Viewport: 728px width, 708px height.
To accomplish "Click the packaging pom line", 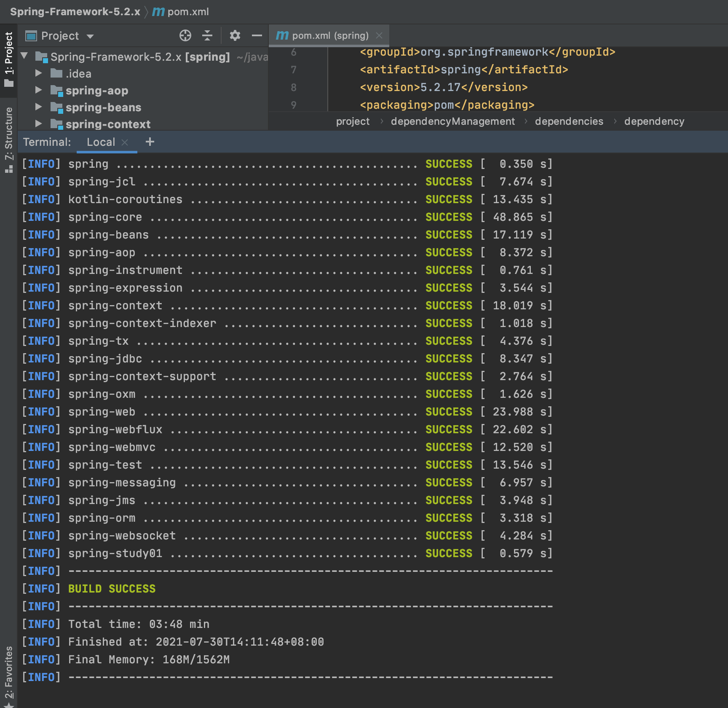I will pos(447,105).
